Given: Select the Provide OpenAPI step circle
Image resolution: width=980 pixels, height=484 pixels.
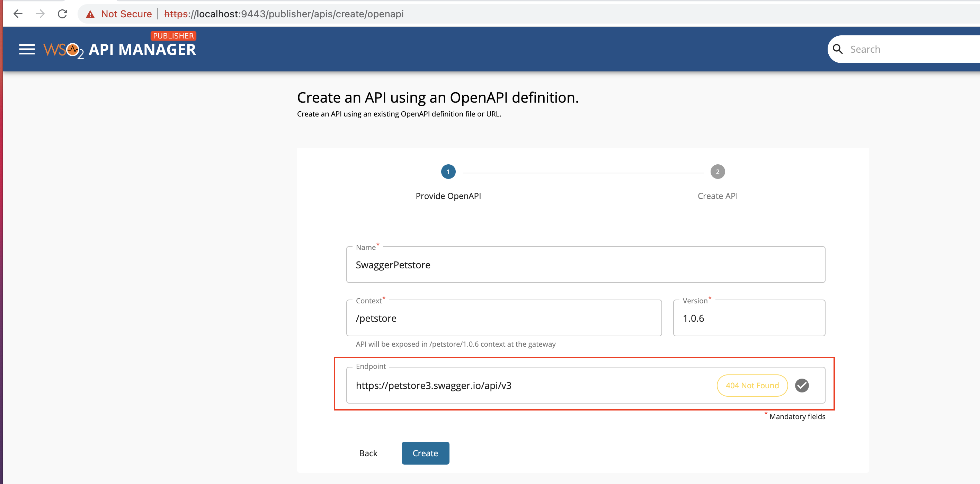Looking at the screenshot, I should (448, 172).
